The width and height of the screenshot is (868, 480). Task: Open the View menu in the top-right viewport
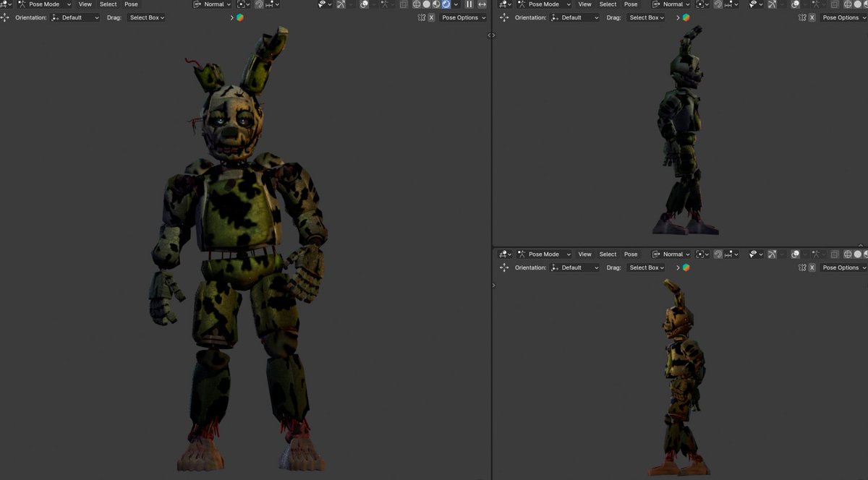click(x=585, y=4)
